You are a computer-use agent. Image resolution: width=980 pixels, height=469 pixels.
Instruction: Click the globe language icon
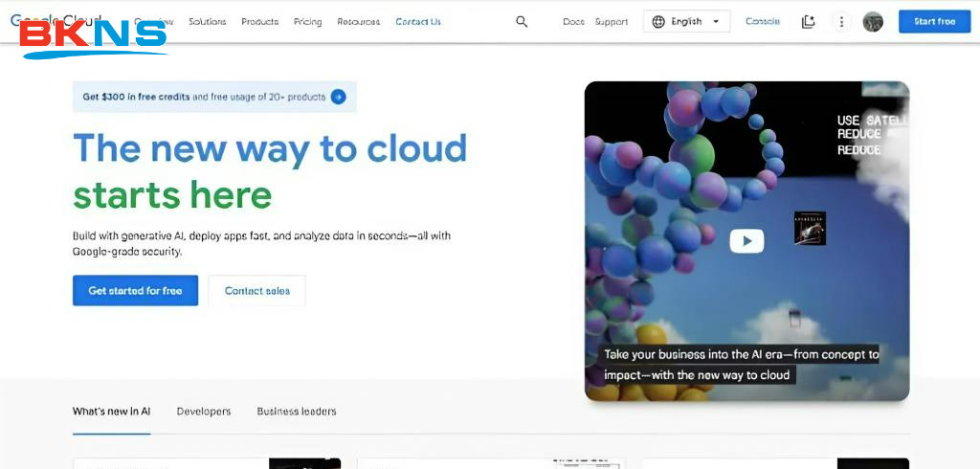(658, 22)
